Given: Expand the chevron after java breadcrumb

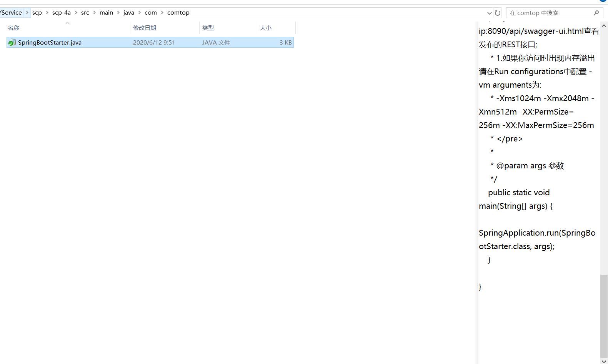Looking at the screenshot, I should click(x=140, y=12).
